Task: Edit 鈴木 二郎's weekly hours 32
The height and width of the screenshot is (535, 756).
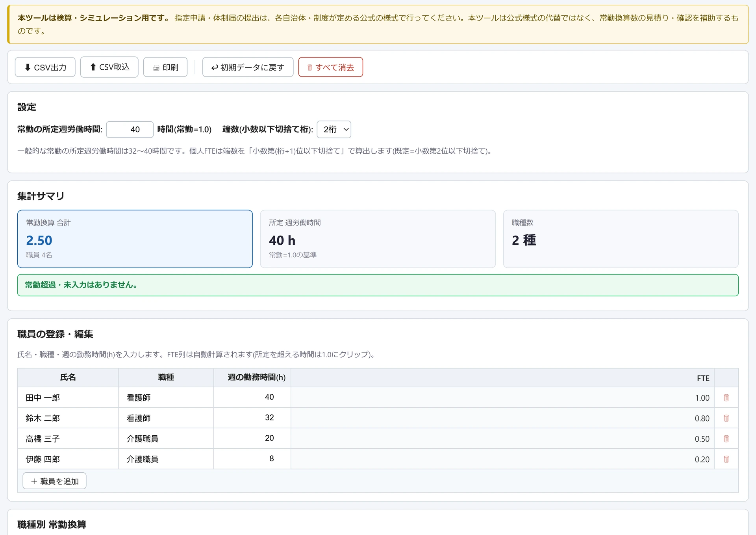Action: pyautogui.click(x=252, y=418)
